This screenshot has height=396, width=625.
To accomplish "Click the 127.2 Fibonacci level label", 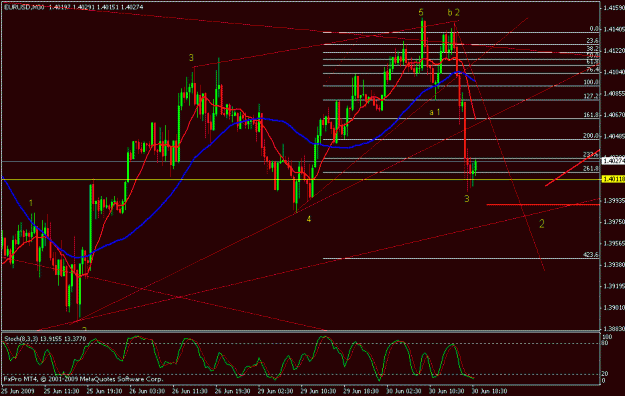I will click(591, 96).
